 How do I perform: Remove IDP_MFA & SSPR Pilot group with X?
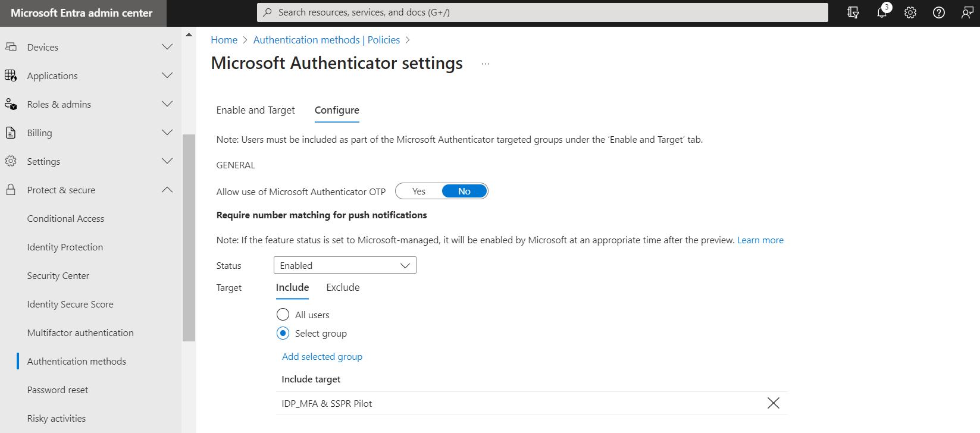tap(773, 403)
